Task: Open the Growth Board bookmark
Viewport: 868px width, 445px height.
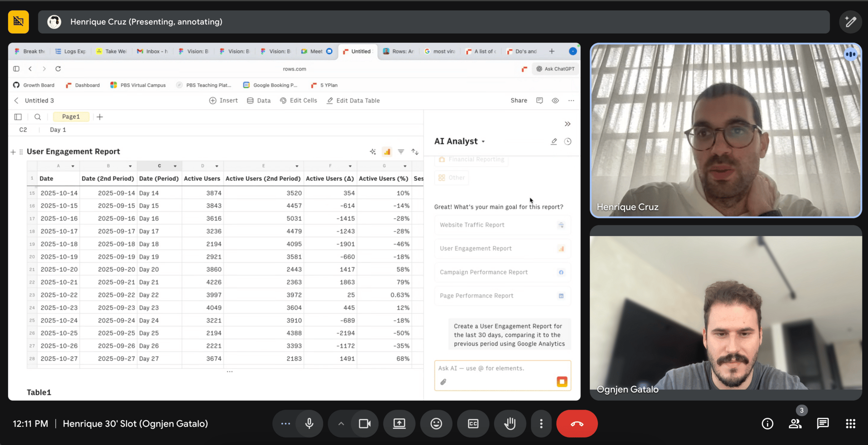Action: 34,85
